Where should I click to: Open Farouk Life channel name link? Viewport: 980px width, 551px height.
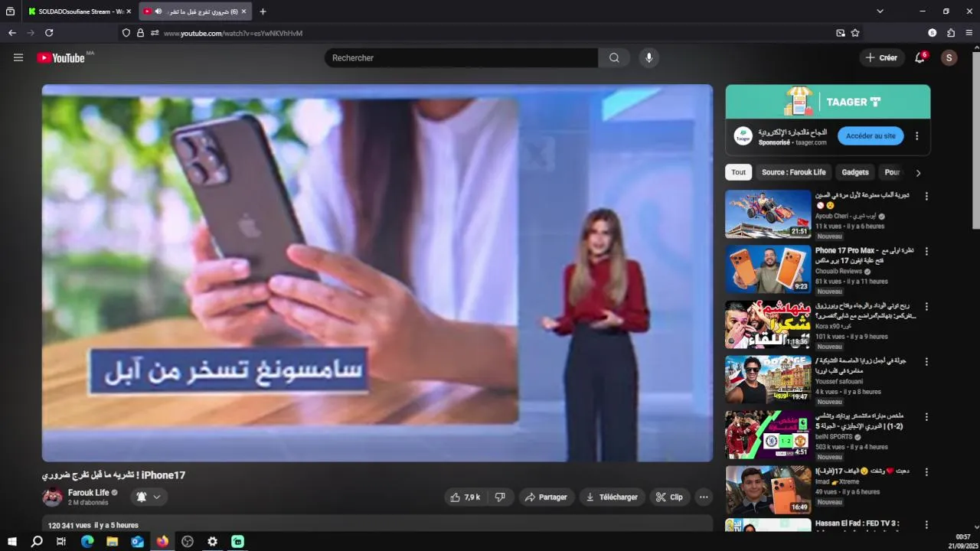pos(88,492)
